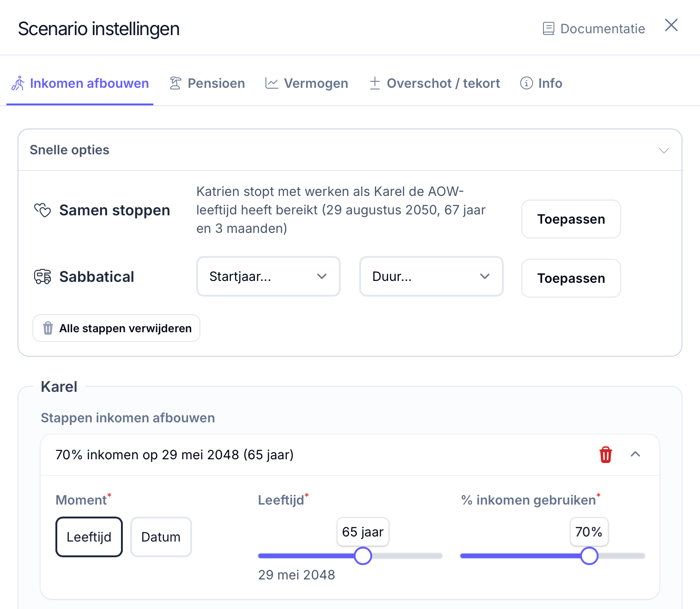Click the Katrien stopt met werken description
This screenshot has width=700, height=609.
coord(341,210)
